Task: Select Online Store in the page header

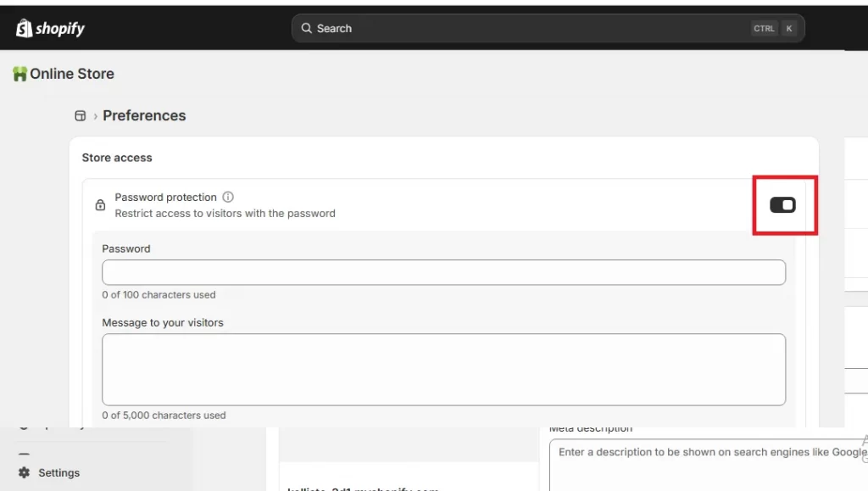Action: tap(72, 74)
